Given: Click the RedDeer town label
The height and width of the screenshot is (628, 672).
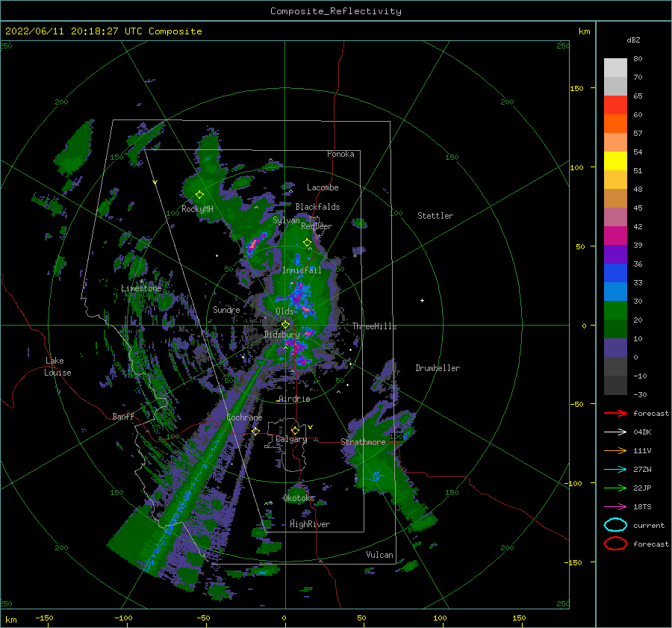Looking at the screenshot, I should coord(317,226).
